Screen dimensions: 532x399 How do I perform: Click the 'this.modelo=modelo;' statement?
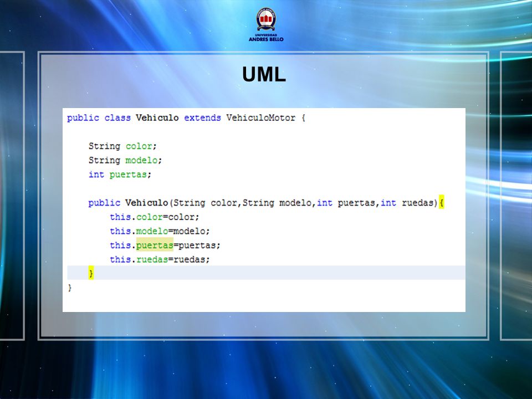click(160, 232)
